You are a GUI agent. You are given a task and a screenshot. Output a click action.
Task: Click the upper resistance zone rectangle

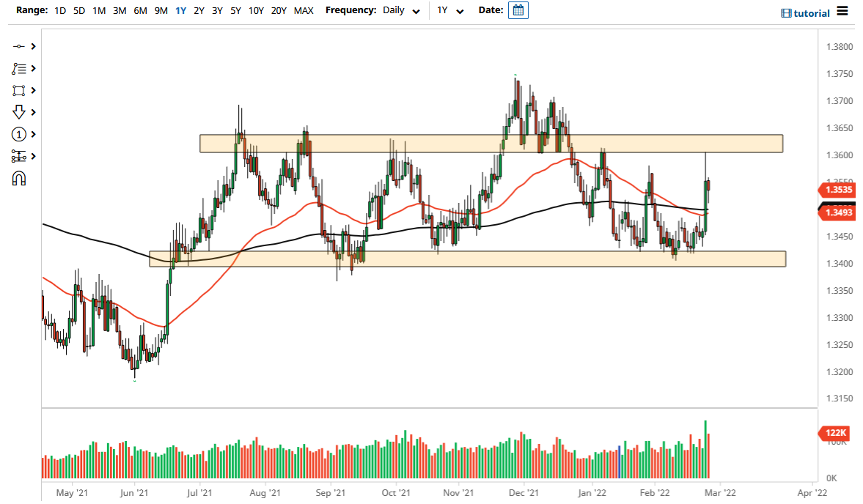[491, 144]
